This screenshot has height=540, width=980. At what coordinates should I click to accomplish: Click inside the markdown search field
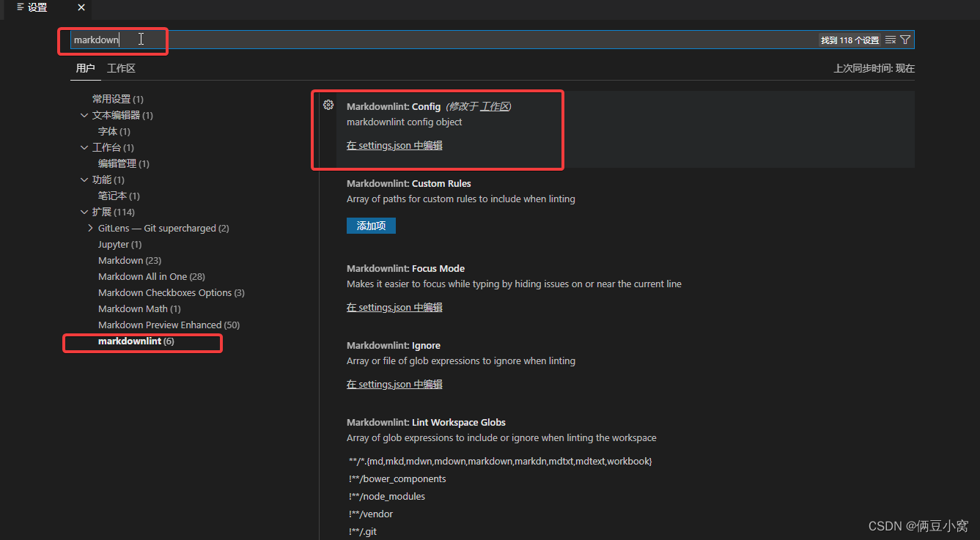pos(114,40)
